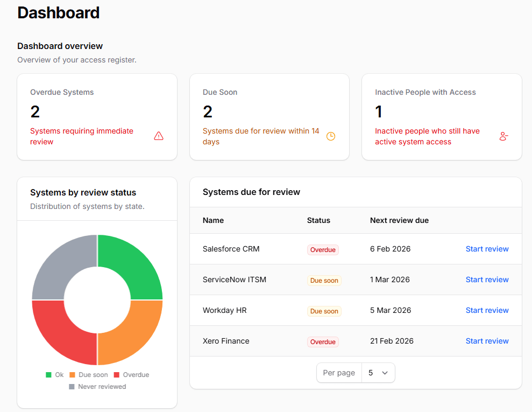Click the Due soon badge next to Workday HR
The image size is (532, 412).
[x=324, y=311]
